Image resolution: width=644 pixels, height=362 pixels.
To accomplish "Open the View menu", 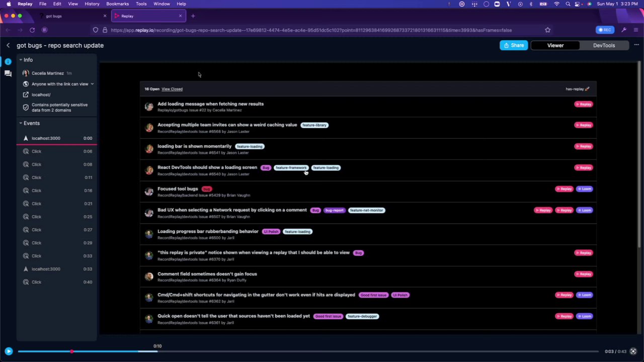I will [x=73, y=4].
